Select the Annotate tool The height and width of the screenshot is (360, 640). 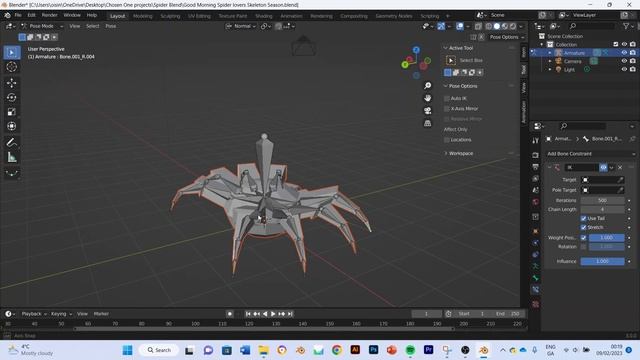coord(12,142)
